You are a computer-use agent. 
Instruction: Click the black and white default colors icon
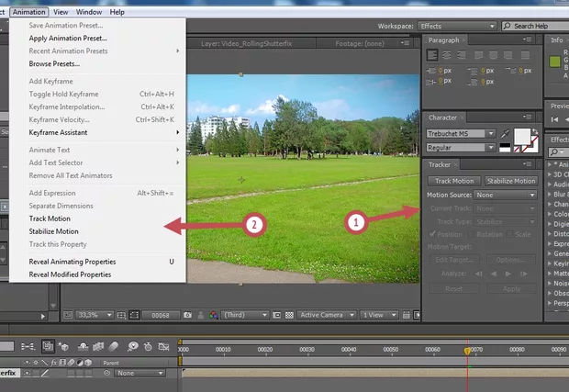coord(503,147)
